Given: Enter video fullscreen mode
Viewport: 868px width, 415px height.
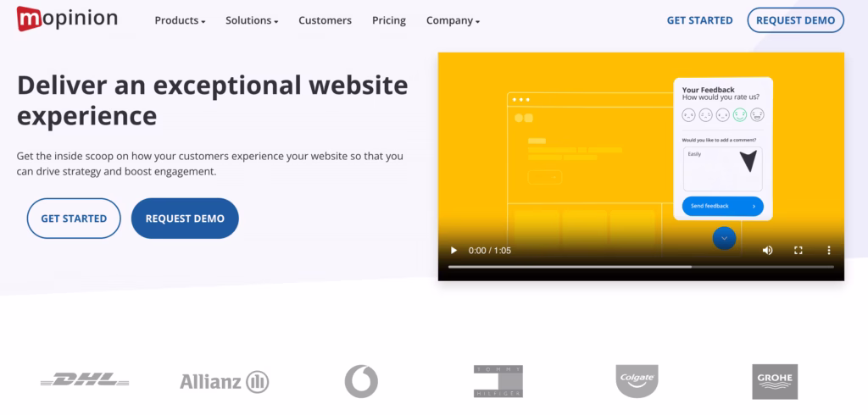Looking at the screenshot, I should 798,251.
